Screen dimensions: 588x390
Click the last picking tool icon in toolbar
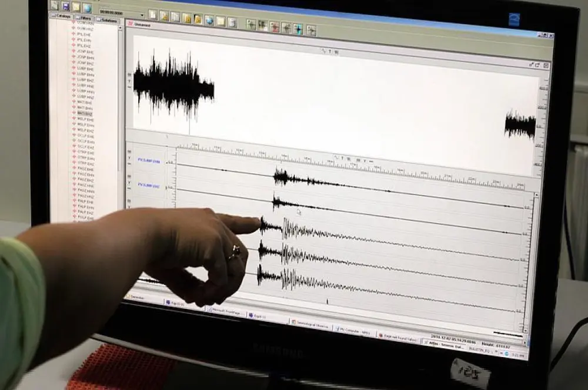[x=311, y=30]
